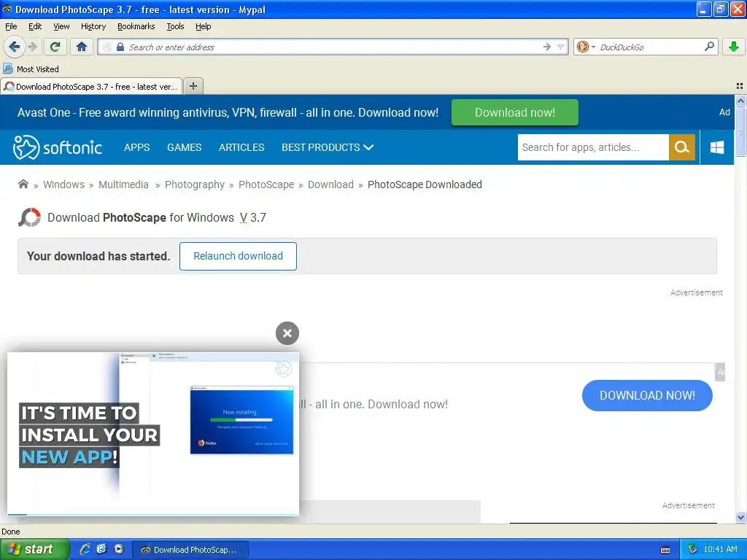Click the blue DOWNLOAD NOW! button
Image resolution: width=747 pixels, height=560 pixels.
click(x=647, y=395)
